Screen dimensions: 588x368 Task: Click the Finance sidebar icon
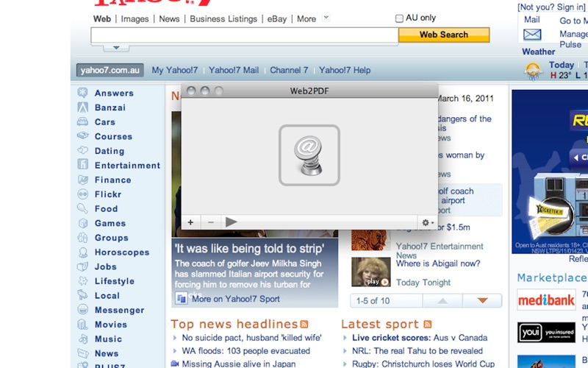[x=82, y=180]
